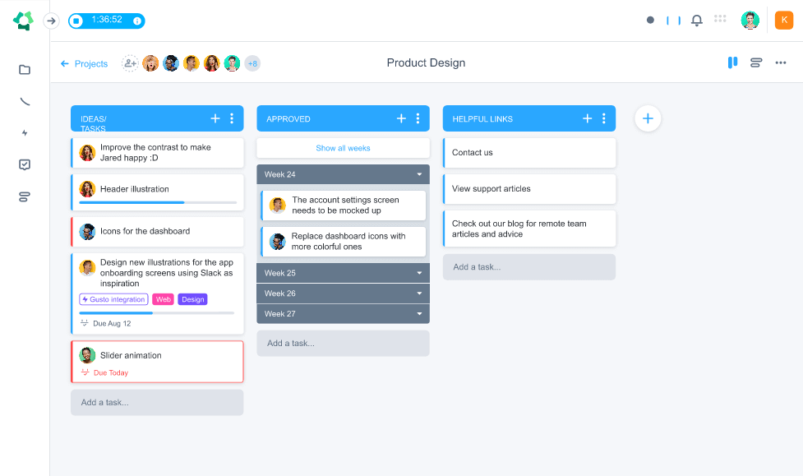Click the round add new column button
The image size is (803, 476).
click(647, 118)
